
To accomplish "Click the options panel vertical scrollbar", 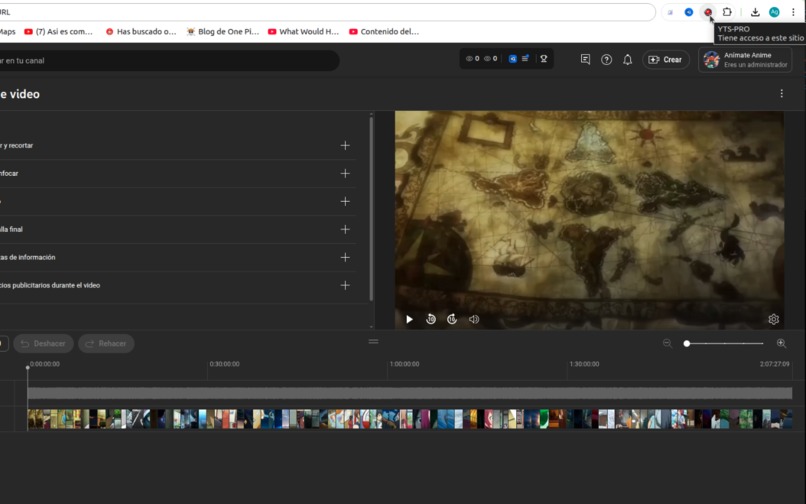I will pos(371,209).
